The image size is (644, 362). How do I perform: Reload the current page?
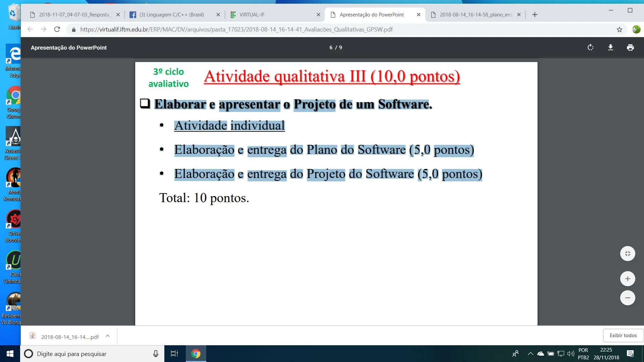point(57,29)
